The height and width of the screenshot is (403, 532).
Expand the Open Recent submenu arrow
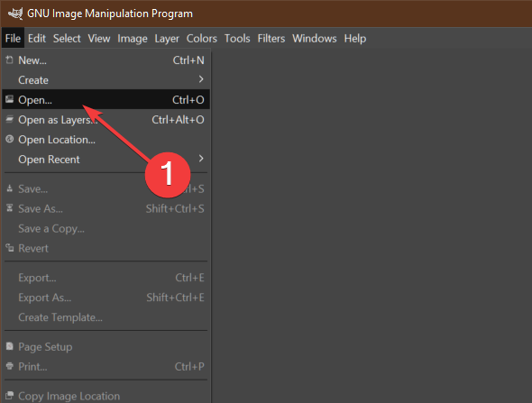(201, 159)
